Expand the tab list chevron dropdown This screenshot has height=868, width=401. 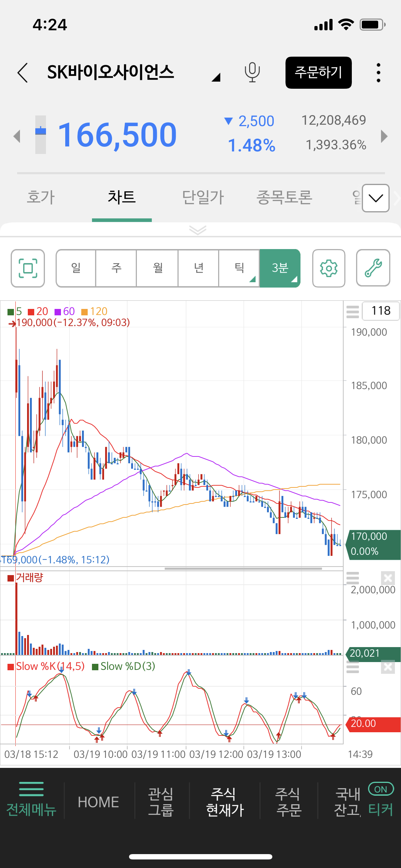(x=376, y=198)
